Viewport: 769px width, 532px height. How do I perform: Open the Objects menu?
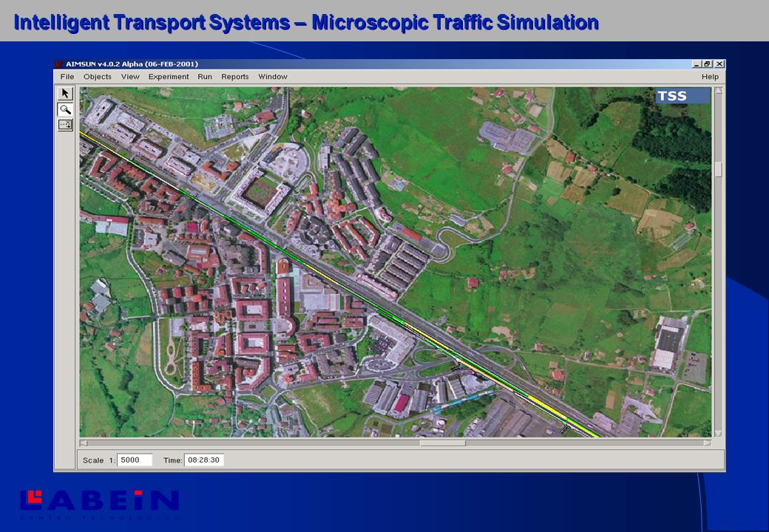[97, 76]
